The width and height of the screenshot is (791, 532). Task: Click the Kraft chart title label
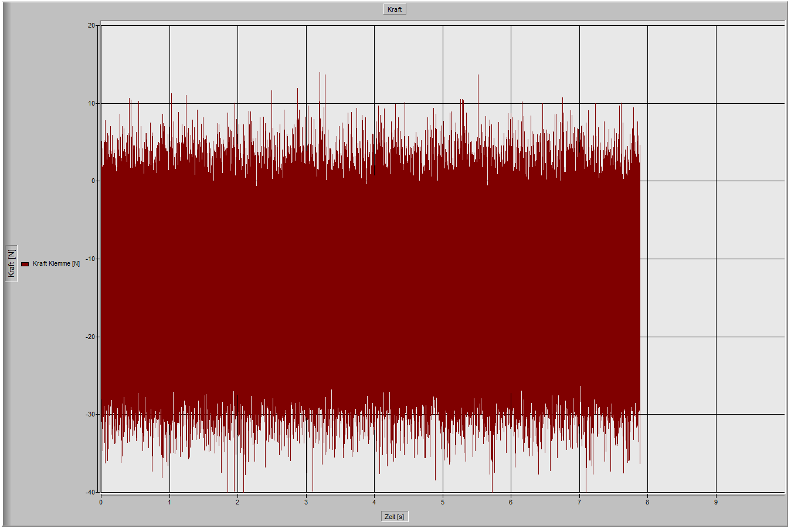tap(395, 9)
